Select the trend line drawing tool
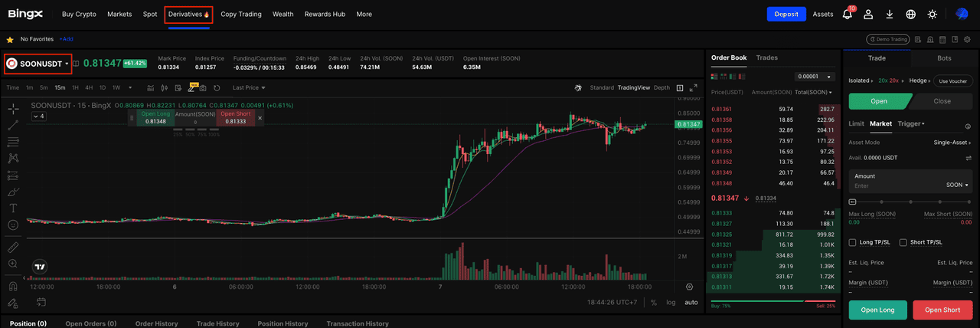Image resolution: width=980 pixels, height=328 pixels. [x=13, y=125]
